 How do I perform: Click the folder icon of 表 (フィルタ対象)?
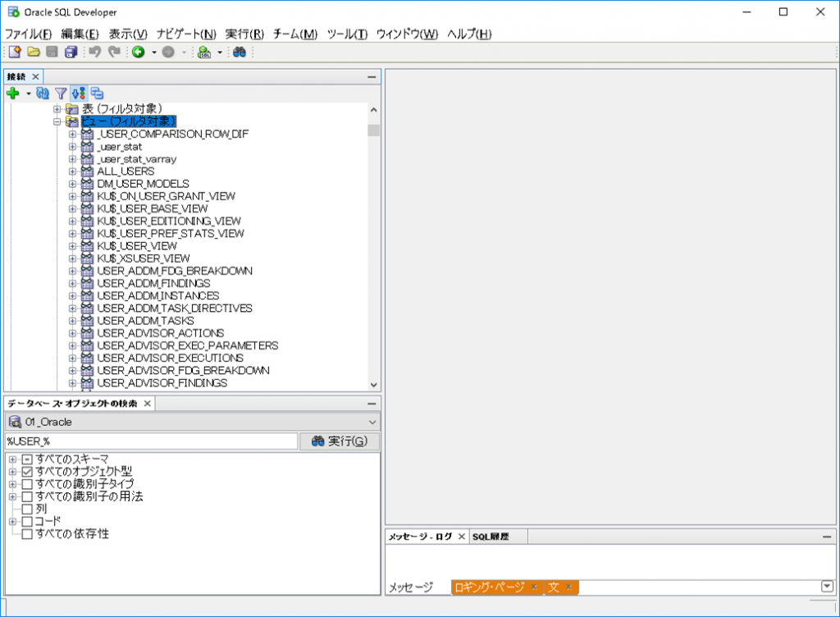tap(72, 109)
